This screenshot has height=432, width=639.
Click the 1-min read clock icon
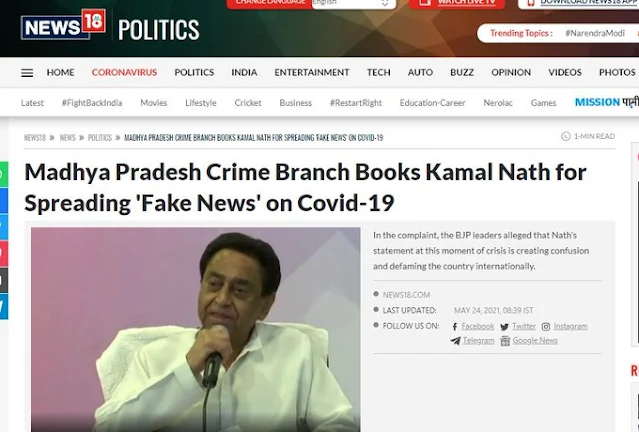566,136
